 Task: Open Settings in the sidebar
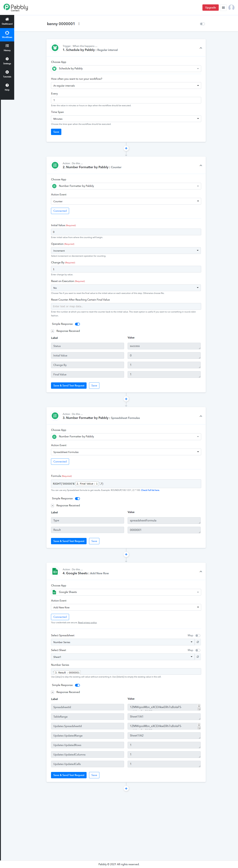[7, 61]
